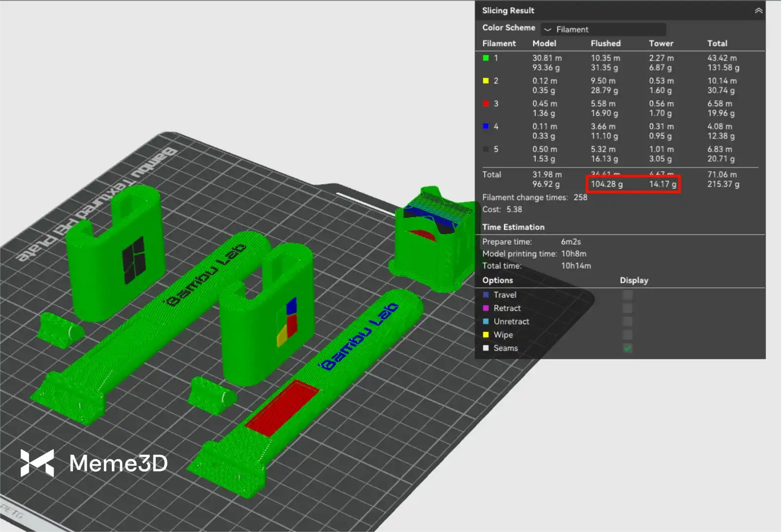Click the green filament 1 swatch

486,58
